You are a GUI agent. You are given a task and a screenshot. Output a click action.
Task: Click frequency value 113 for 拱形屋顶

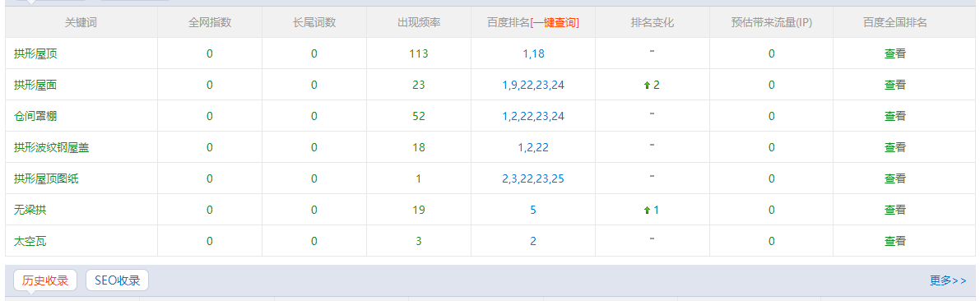pyautogui.click(x=419, y=53)
